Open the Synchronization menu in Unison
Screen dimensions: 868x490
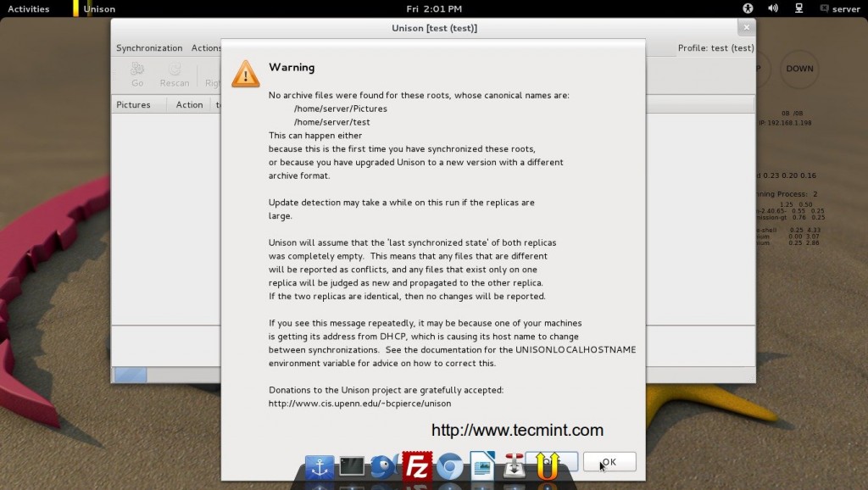(149, 48)
